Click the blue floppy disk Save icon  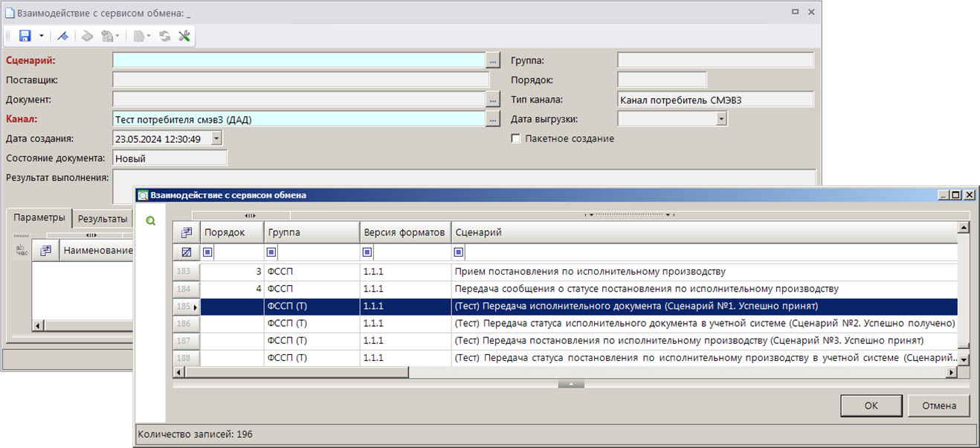(25, 36)
